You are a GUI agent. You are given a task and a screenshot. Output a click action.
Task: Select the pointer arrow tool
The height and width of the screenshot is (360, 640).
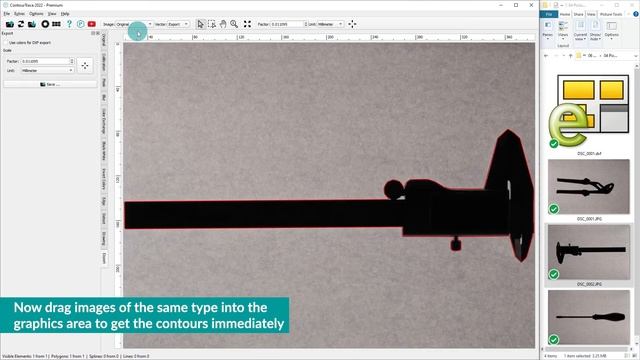point(200,24)
